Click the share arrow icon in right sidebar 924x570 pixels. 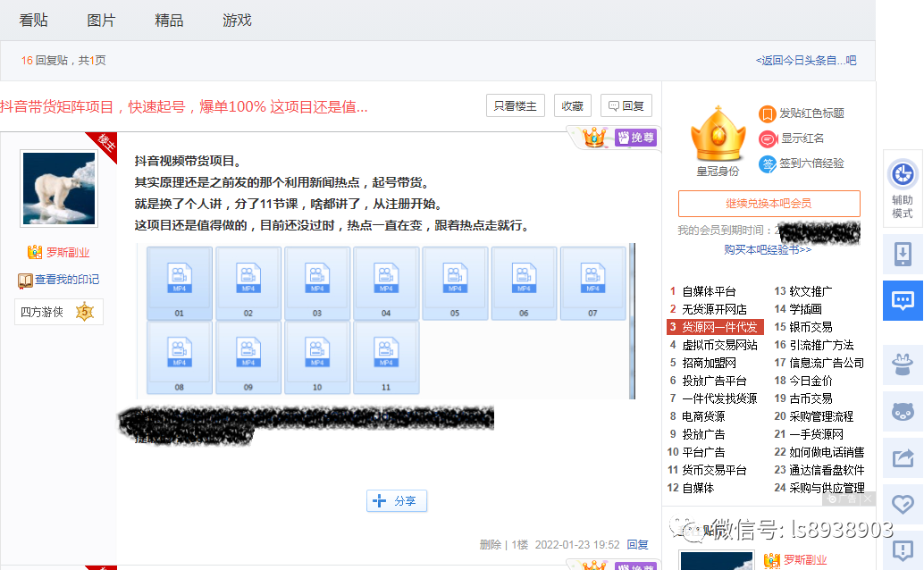point(903,459)
